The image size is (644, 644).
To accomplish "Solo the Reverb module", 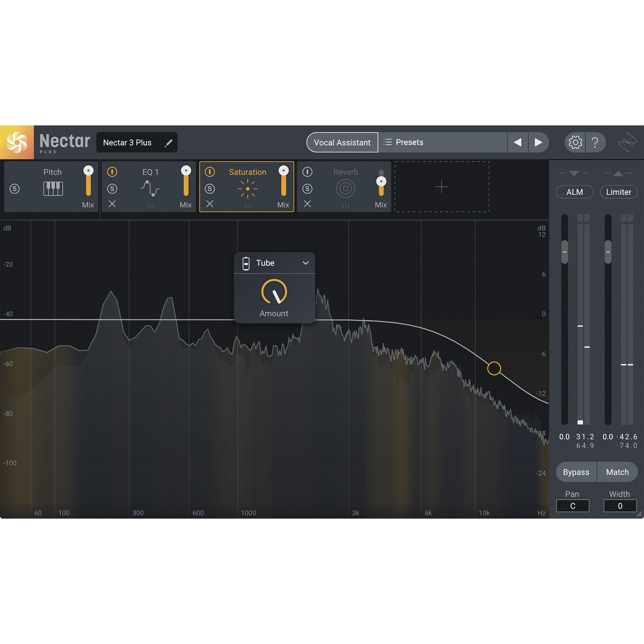I will point(307,189).
